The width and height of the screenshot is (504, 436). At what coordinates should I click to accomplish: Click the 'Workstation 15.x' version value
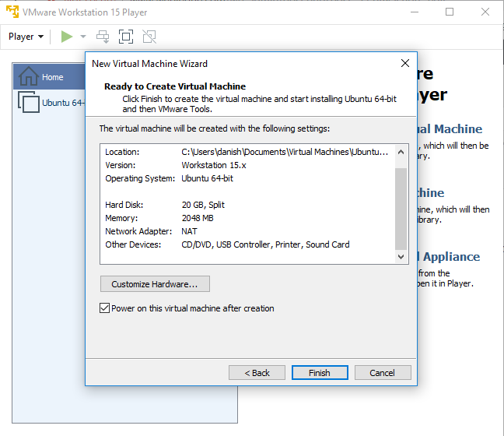(x=214, y=165)
